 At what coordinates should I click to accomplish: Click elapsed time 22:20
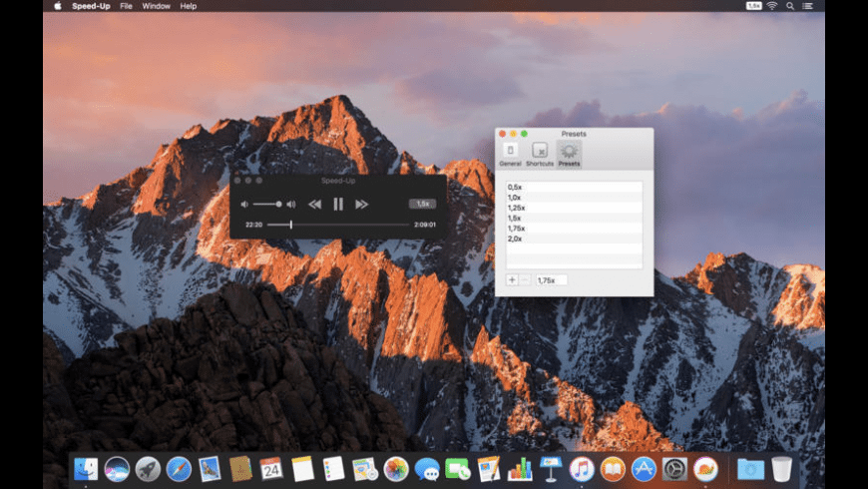coord(253,225)
